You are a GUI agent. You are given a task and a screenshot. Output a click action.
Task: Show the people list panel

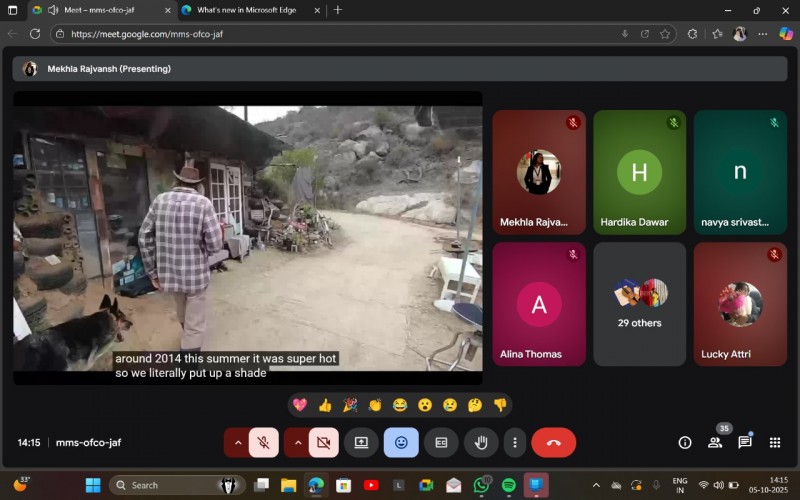click(x=715, y=442)
